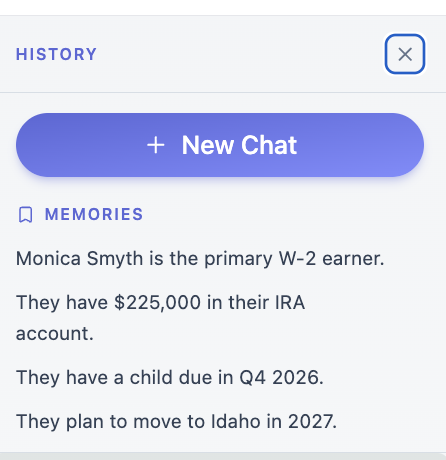Image resolution: width=446 pixels, height=460 pixels.
Task: Open the child due in Q4 2026 memory
Action: [170, 378]
